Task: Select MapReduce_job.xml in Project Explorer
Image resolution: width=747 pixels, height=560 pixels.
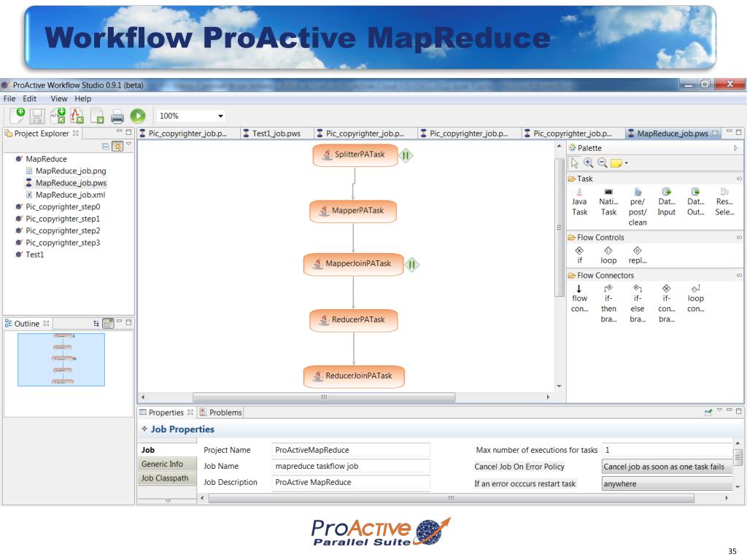Action: point(71,195)
